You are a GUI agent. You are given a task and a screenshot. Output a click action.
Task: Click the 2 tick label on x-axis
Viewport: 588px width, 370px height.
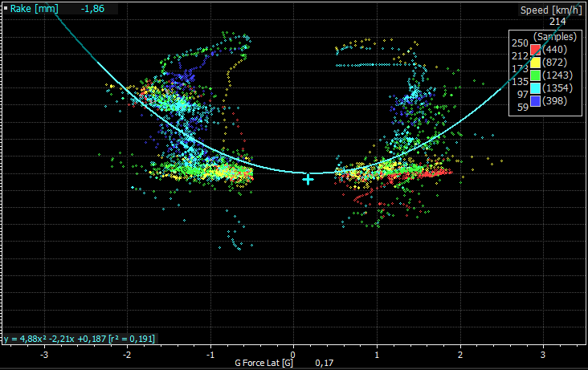(x=460, y=355)
